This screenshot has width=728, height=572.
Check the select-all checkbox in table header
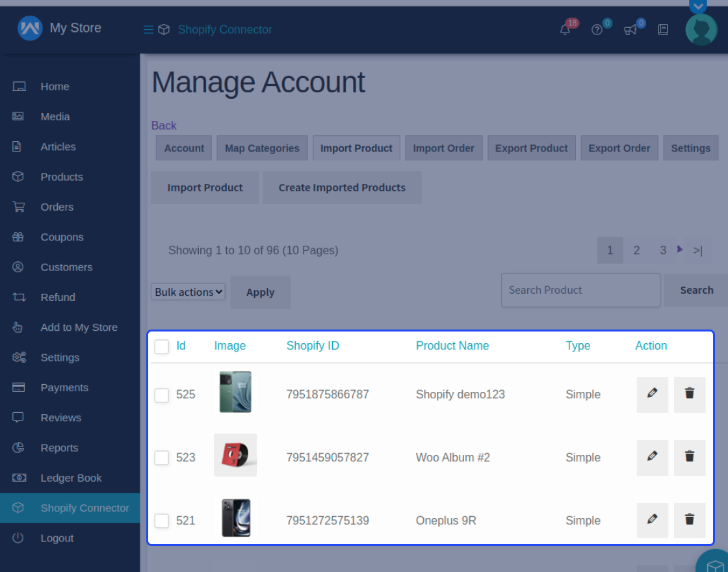click(161, 346)
